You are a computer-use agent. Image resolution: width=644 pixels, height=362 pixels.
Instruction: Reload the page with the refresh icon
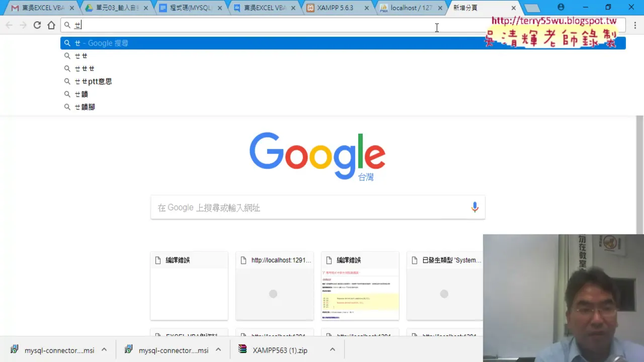click(37, 25)
